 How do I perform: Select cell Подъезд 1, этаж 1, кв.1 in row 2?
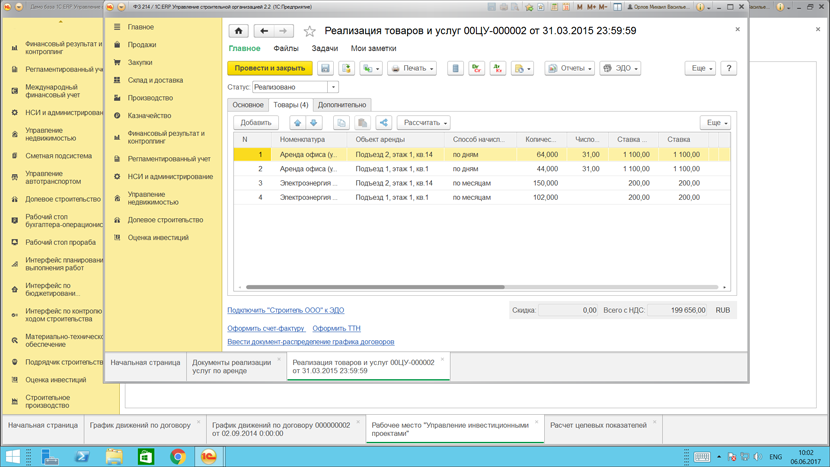point(395,169)
